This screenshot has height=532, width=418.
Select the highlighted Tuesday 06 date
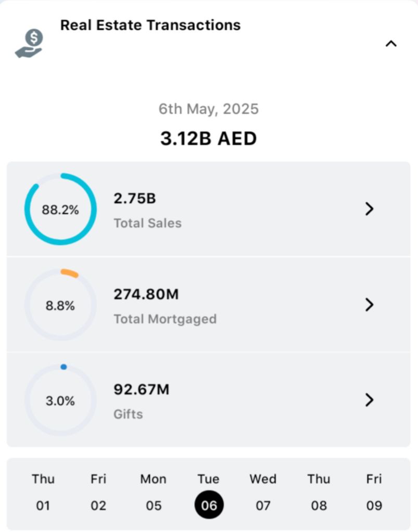[x=209, y=504]
